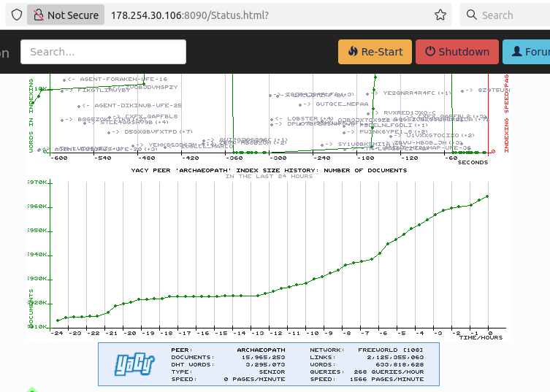Screen dimensions: 550x392
Task: Click the Re-Start button
Action: coord(375,52)
